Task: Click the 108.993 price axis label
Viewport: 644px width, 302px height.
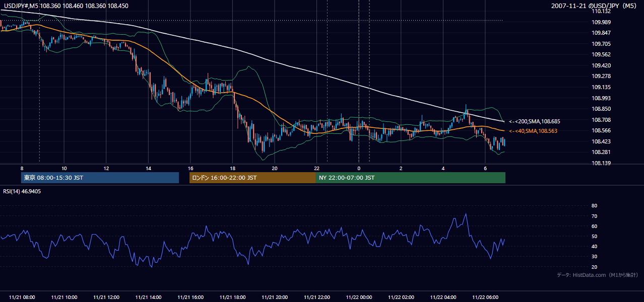Action: point(602,98)
